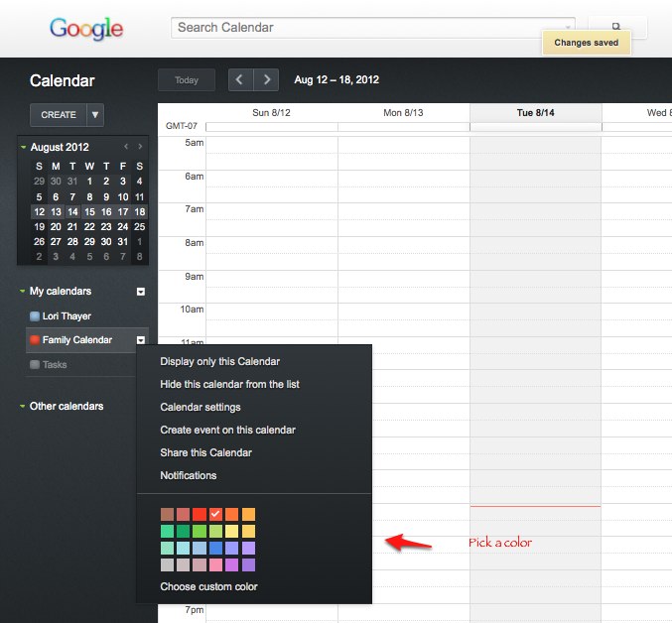Click the Calendar title link
Screen dimensions: 672x623
click(x=63, y=80)
